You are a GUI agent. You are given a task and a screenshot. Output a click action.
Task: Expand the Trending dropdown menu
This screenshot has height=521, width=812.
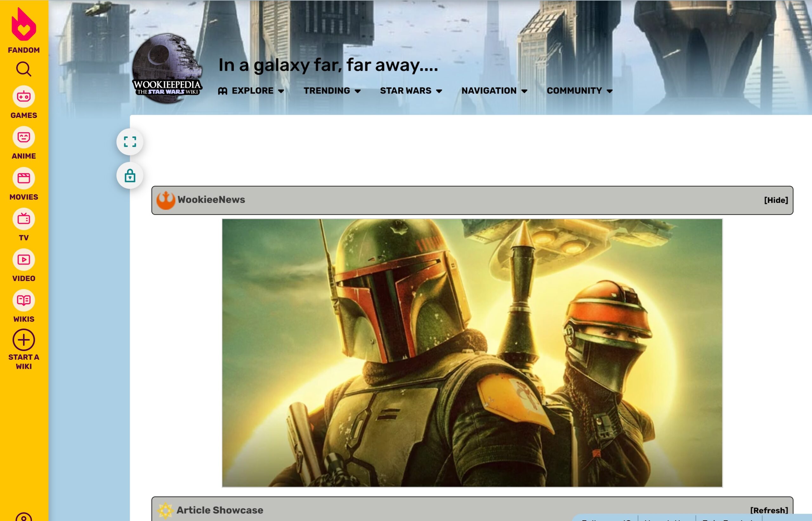tap(332, 91)
